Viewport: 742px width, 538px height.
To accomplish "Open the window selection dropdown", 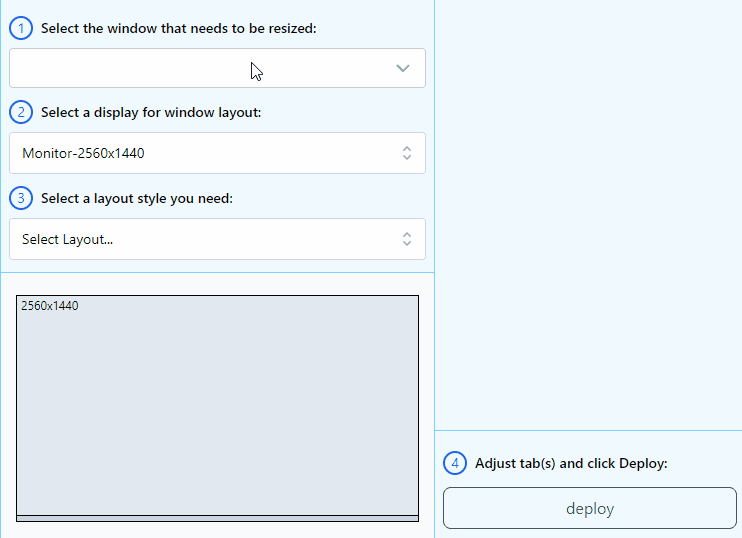I will [x=217, y=68].
